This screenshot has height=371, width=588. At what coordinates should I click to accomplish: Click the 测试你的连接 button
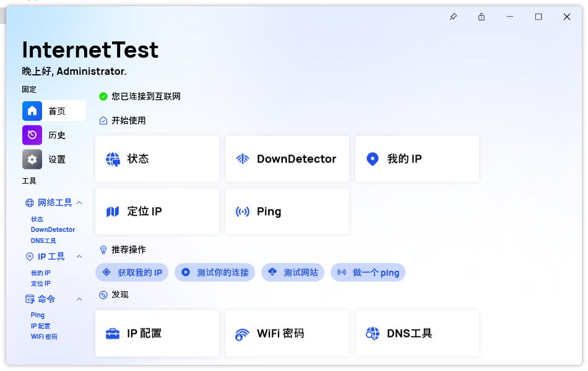coord(215,273)
